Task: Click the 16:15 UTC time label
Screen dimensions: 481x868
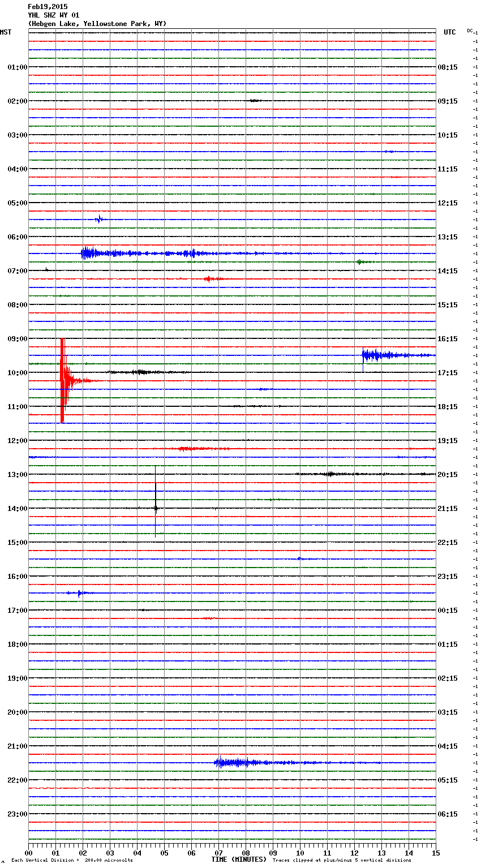Action: [448, 339]
